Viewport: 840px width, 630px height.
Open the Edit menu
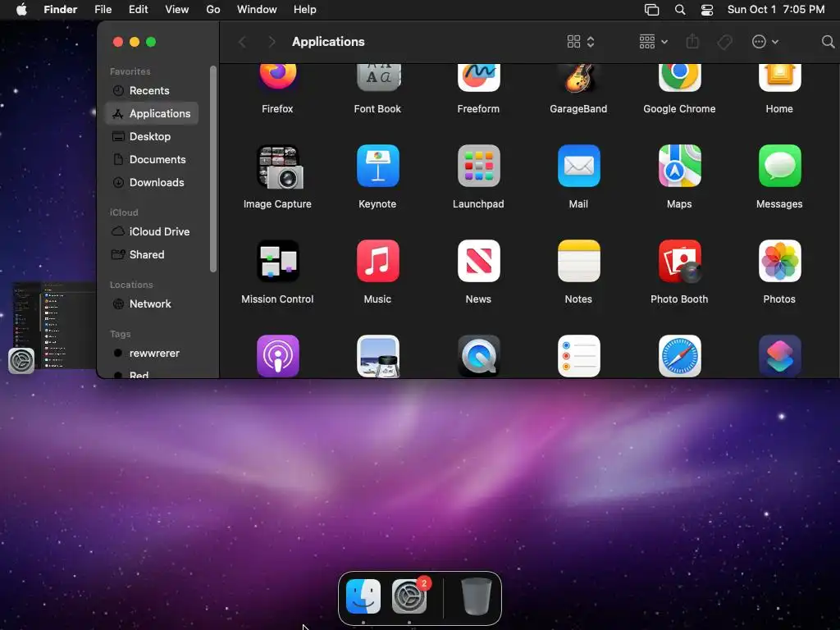pos(138,10)
